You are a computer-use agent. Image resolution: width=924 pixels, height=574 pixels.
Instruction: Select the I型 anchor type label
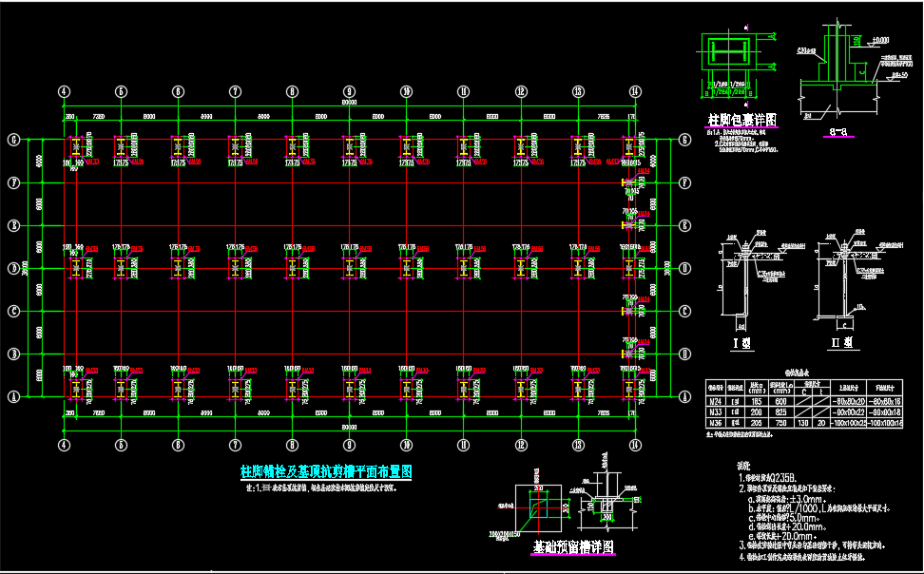(x=741, y=343)
